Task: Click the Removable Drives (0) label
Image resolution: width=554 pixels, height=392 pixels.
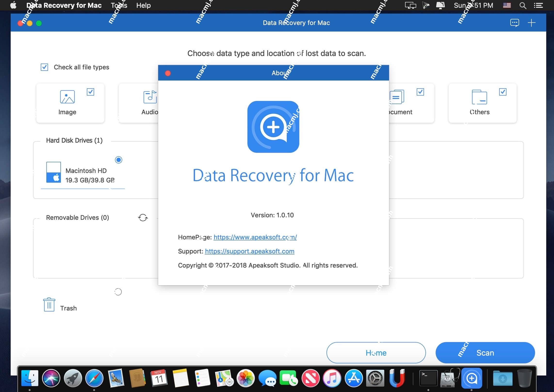Action: point(77,218)
